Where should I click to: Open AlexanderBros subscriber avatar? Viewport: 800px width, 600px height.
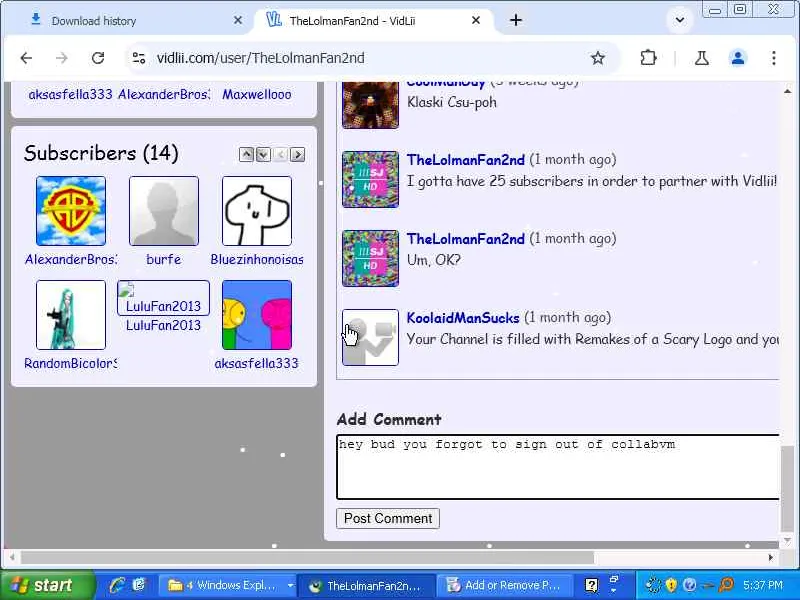(71, 211)
